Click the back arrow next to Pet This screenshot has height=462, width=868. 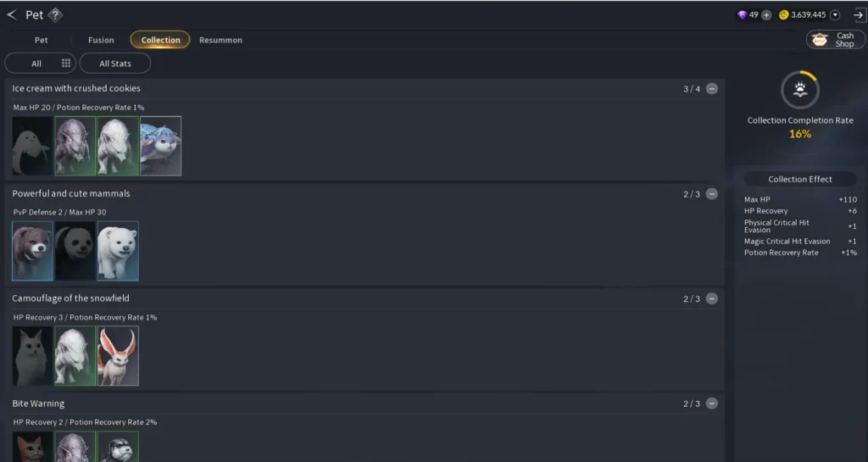click(12, 15)
